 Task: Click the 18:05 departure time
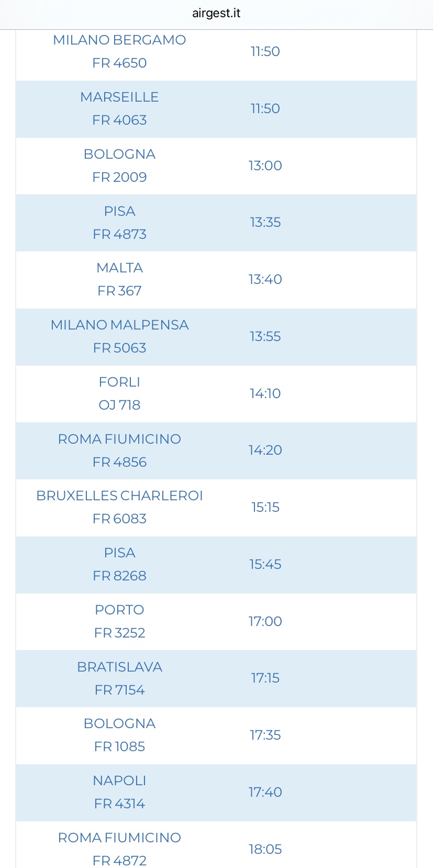tap(265, 849)
